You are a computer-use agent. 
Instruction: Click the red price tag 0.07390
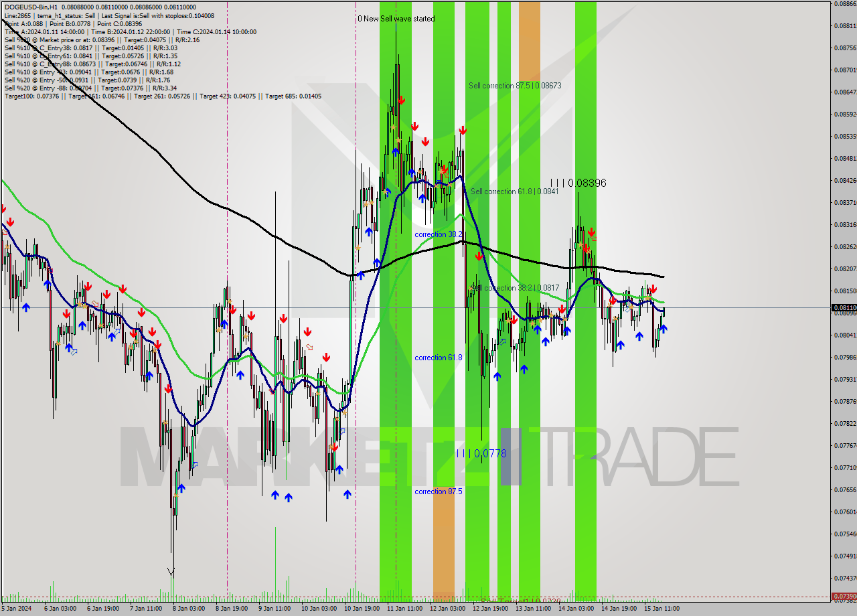(844, 596)
